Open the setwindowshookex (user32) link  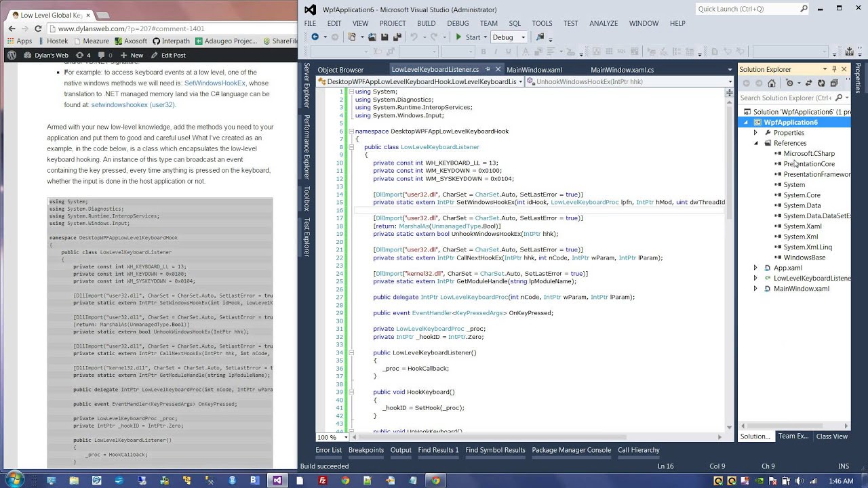point(133,105)
